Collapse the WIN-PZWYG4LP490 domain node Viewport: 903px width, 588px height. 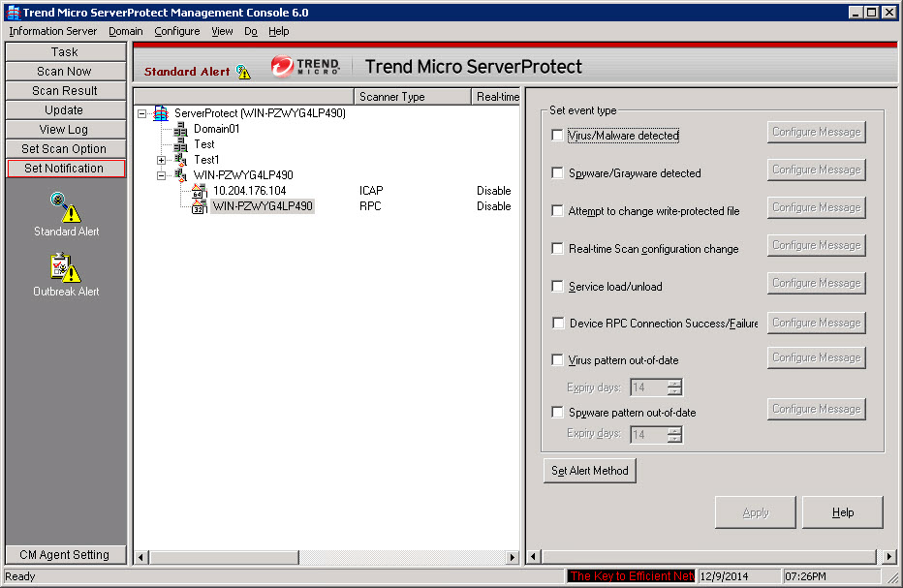click(161, 175)
